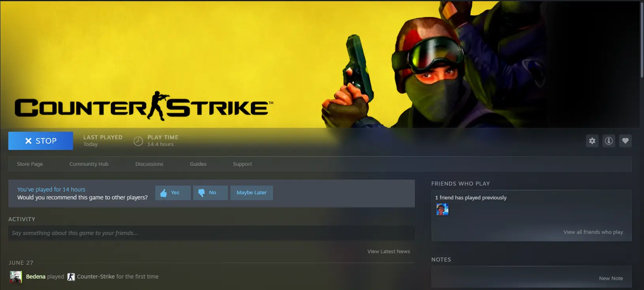
Task: Open friend's avatar in Friends Who Play
Action: click(x=442, y=210)
